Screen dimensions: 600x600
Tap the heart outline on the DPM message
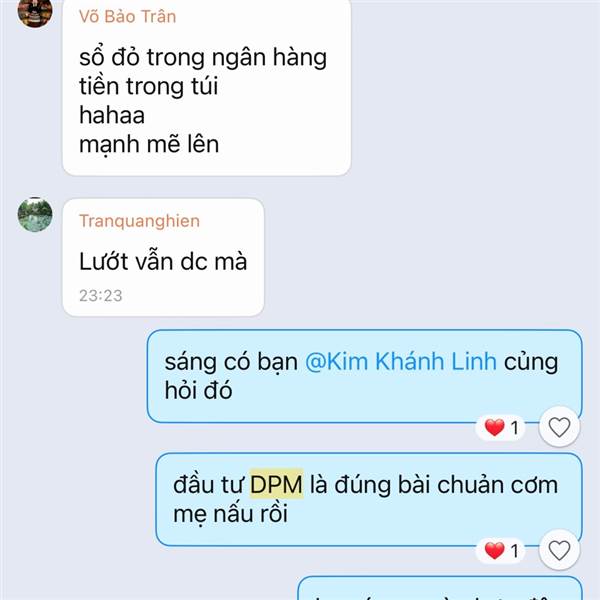(x=559, y=550)
